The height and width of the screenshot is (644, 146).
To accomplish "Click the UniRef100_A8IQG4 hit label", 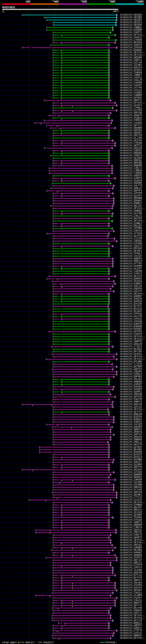I will tap(131, 15).
